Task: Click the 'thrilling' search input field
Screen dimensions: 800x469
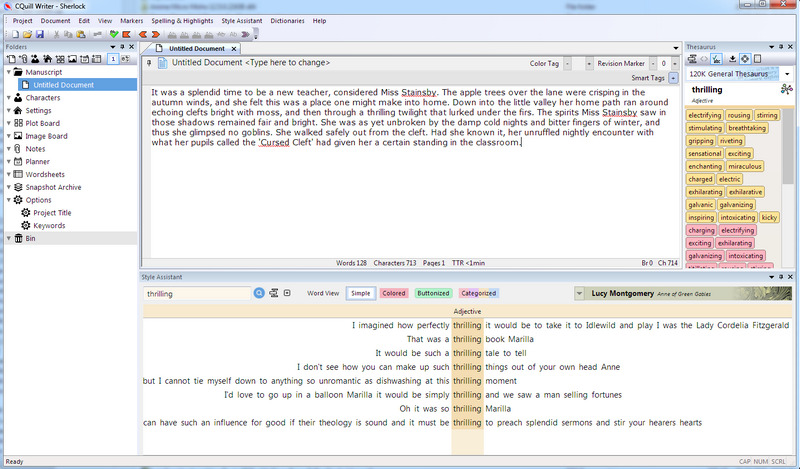Action: click(196, 294)
